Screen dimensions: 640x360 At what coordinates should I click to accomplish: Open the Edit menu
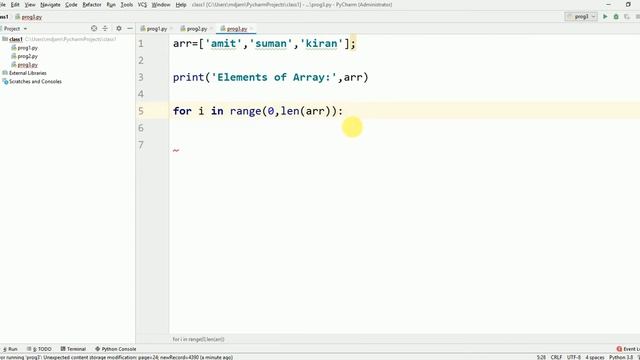[15, 5]
